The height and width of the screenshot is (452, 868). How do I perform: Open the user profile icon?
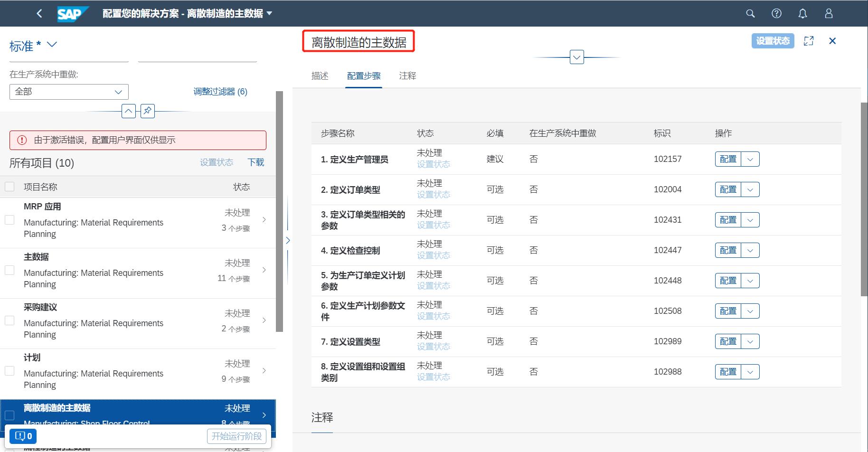tap(828, 13)
